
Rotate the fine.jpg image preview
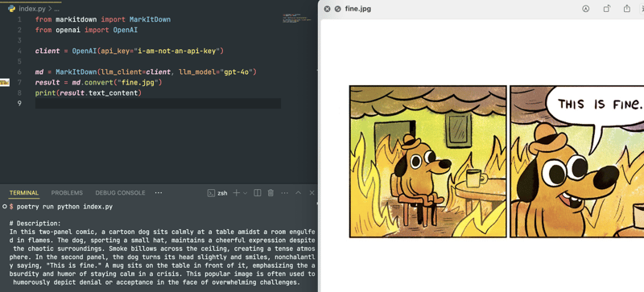(607, 9)
